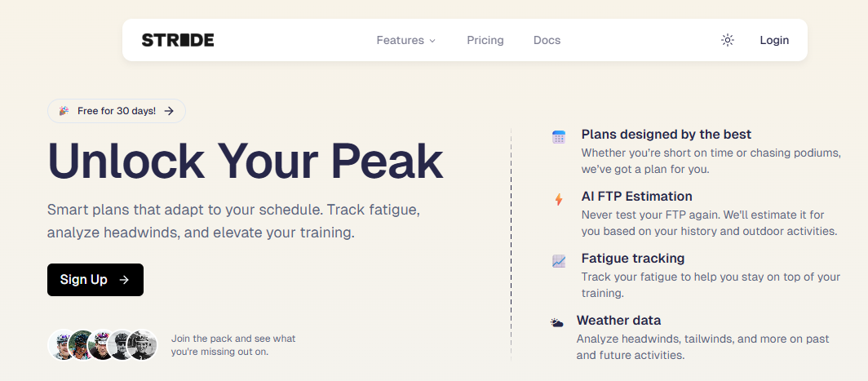Click the last cyclist avatar
868x381 pixels.
pyautogui.click(x=143, y=344)
